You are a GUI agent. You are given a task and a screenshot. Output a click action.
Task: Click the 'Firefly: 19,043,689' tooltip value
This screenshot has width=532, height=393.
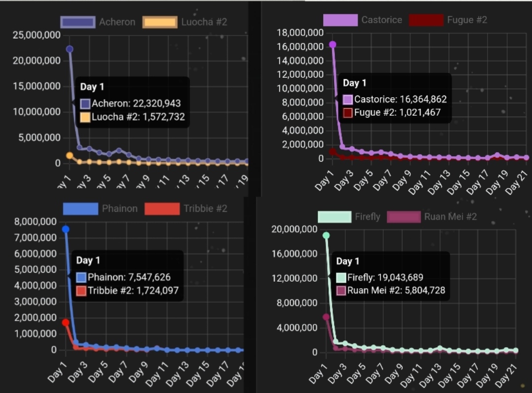click(385, 278)
